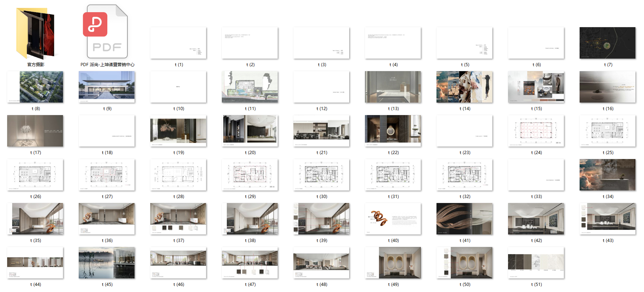Open the 官方摄影 folder icon
Screen dimensions: 644x292
[35, 33]
